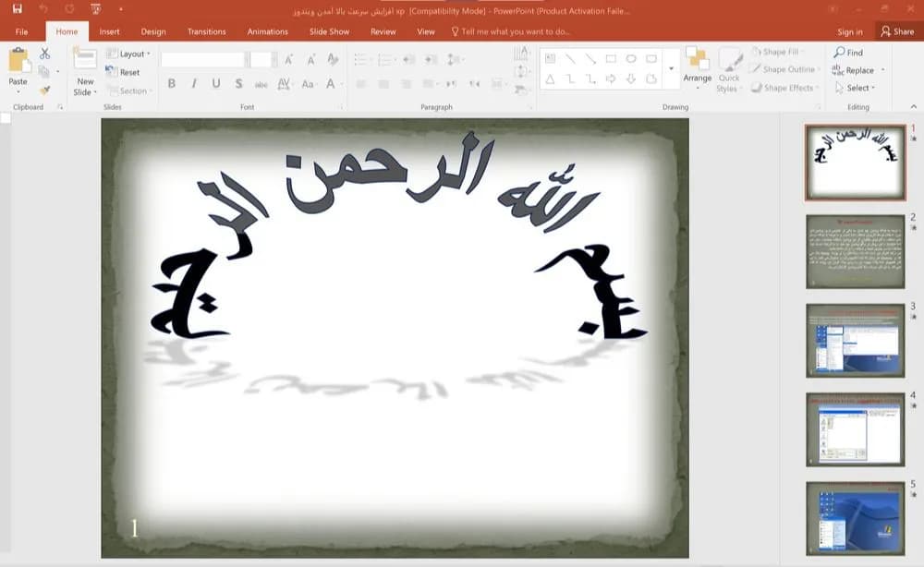The height and width of the screenshot is (567, 924).
Task: Start slideshow from beginning icon
Action: 95,9
